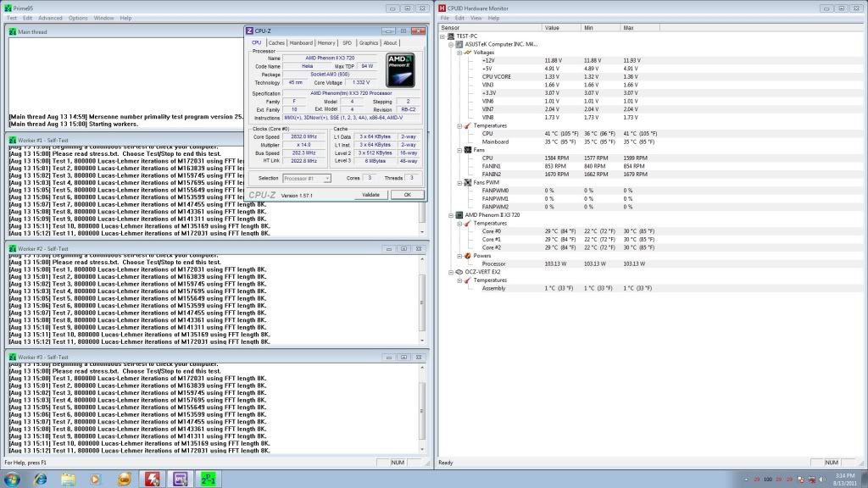The height and width of the screenshot is (488, 868).
Task: Open the Windows Start menu
Action: point(12,480)
